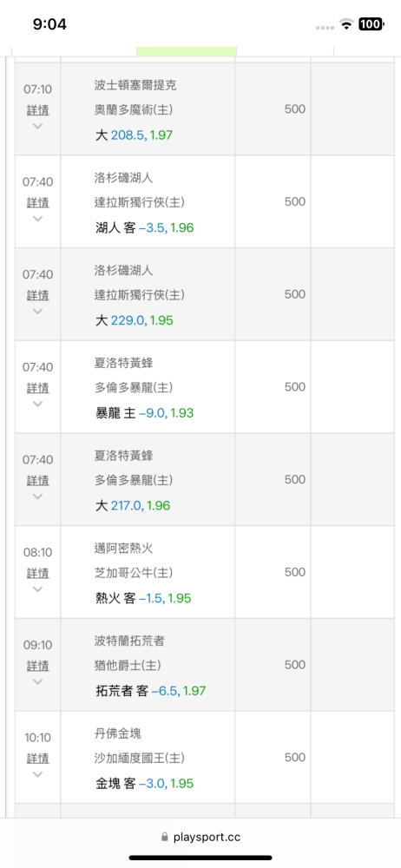Open 詳情 for the 大 229.0 Lakers row

pyautogui.click(x=37, y=295)
